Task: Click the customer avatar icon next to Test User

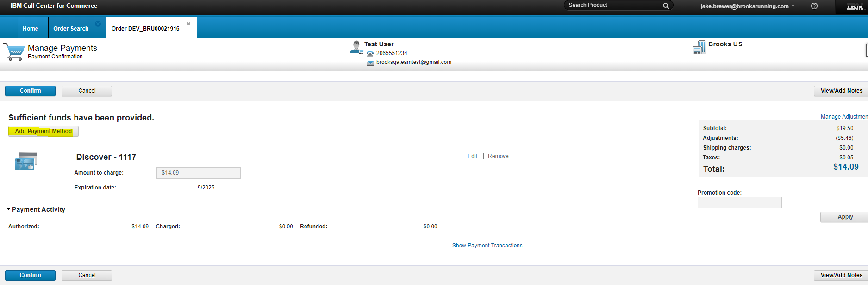Action: tap(356, 47)
